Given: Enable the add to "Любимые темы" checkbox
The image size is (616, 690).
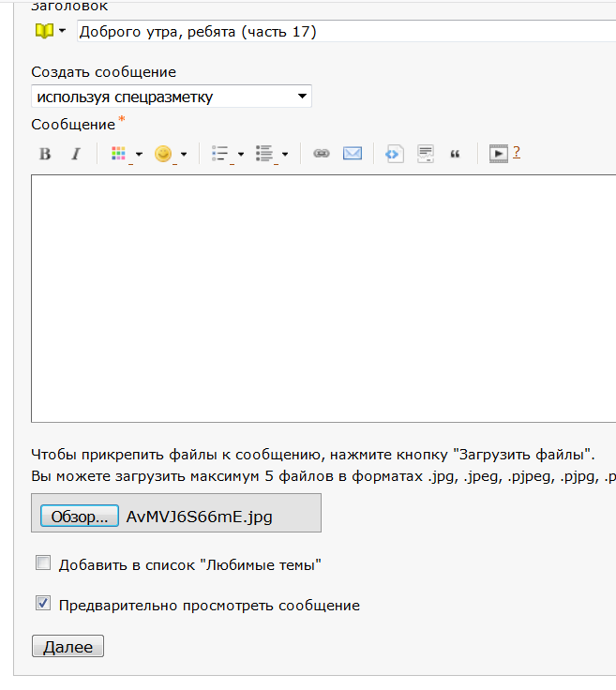Looking at the screenshot, I should tap(42, 563).
